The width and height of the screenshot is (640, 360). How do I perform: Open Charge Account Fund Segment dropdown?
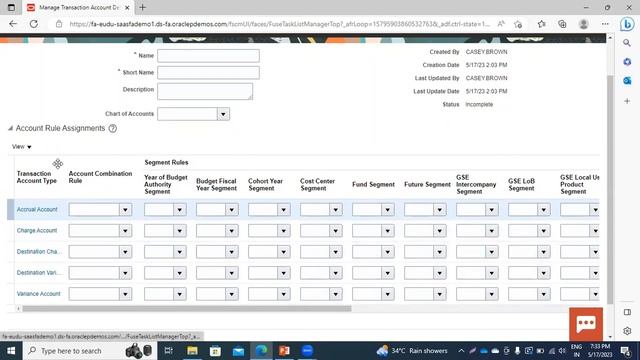pos(387,231)
